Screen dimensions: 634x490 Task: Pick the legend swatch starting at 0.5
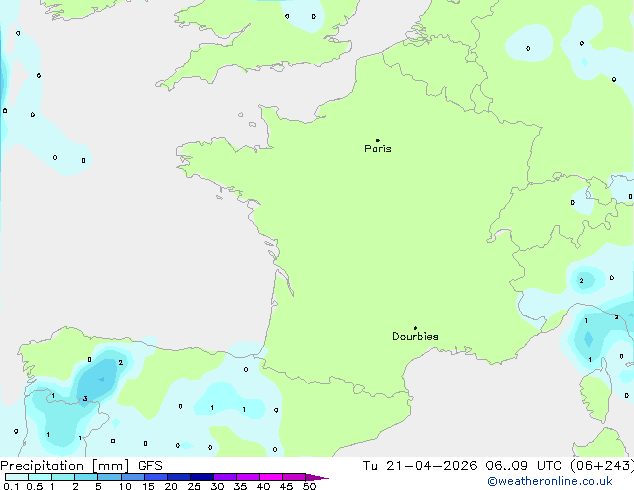(x=40, y=477)
